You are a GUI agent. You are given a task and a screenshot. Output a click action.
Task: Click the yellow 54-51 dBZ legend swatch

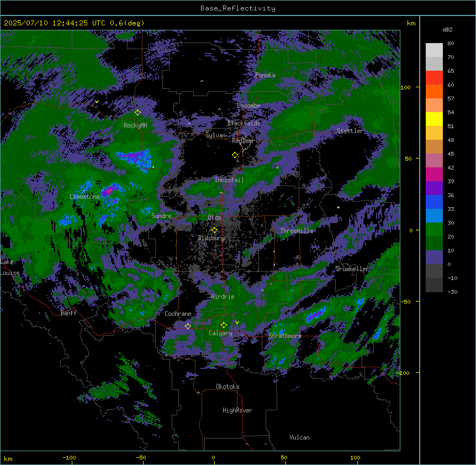click(x=434, y=119)
